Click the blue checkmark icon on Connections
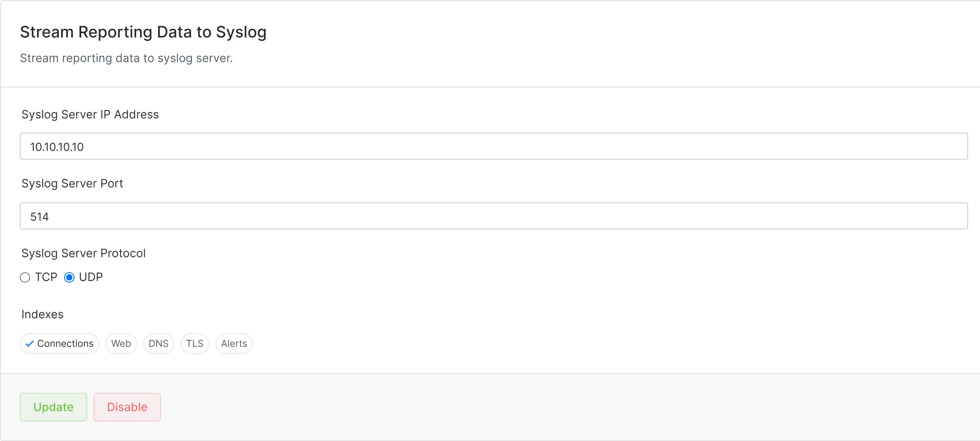980x441 pixels. click(30, 343)
